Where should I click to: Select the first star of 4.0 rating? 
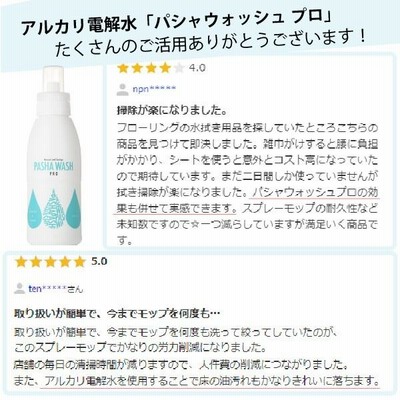click(123, 68)
